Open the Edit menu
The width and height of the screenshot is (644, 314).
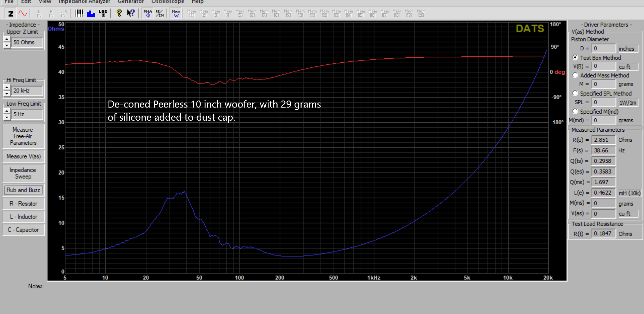coord(26,2)
